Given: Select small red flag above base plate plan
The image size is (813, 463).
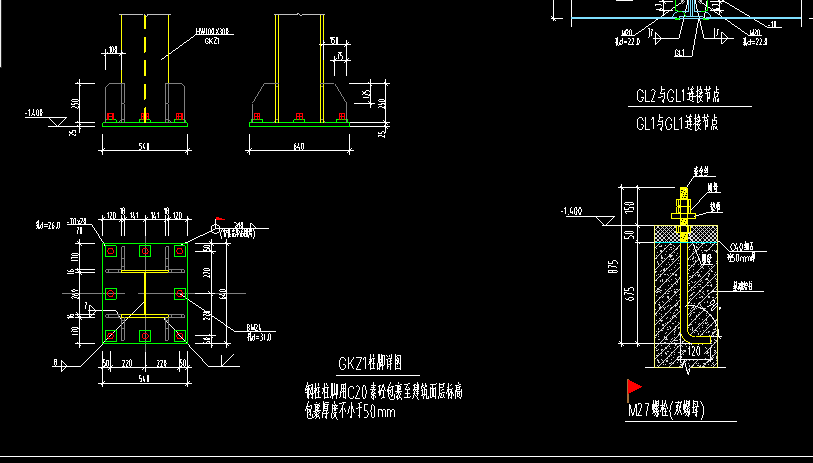Looking at the screenshot, I should [x=219, y=220].
